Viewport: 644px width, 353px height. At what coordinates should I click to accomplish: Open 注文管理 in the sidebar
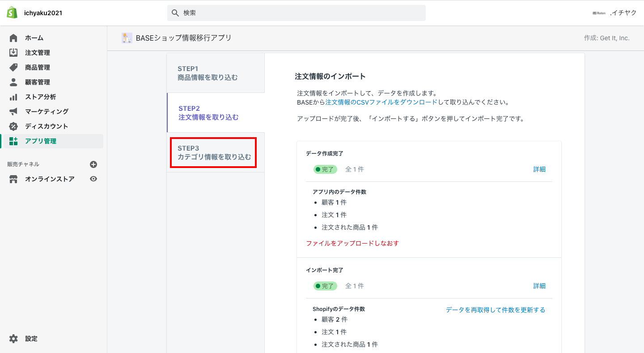[38, 53]
